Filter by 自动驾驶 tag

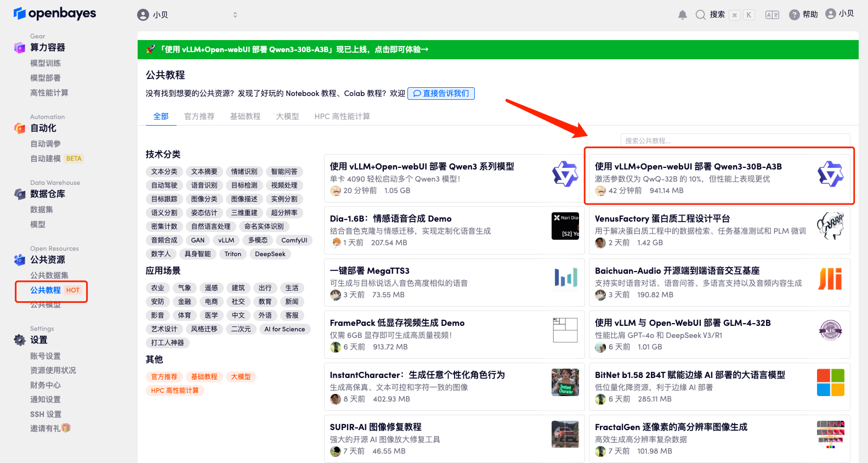click(164, 185)
